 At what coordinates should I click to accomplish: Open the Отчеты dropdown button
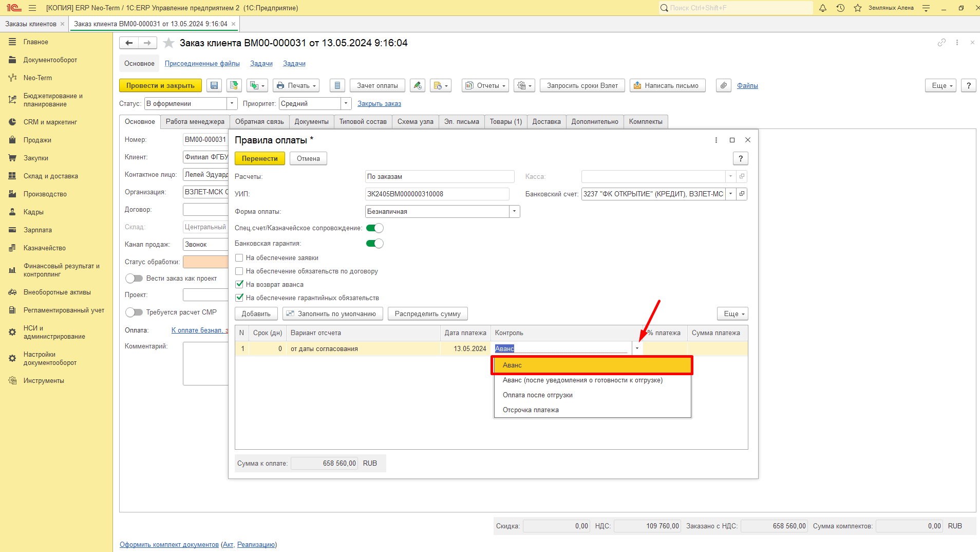[485, 86]
